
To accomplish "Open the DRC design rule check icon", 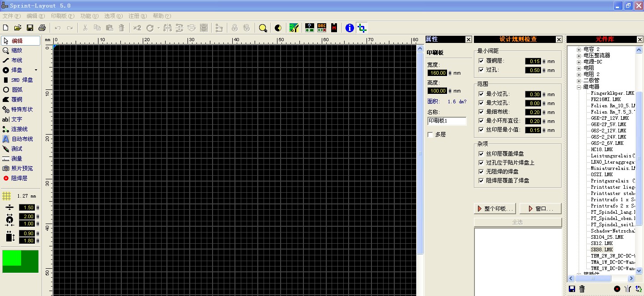I will click(322, 28).
